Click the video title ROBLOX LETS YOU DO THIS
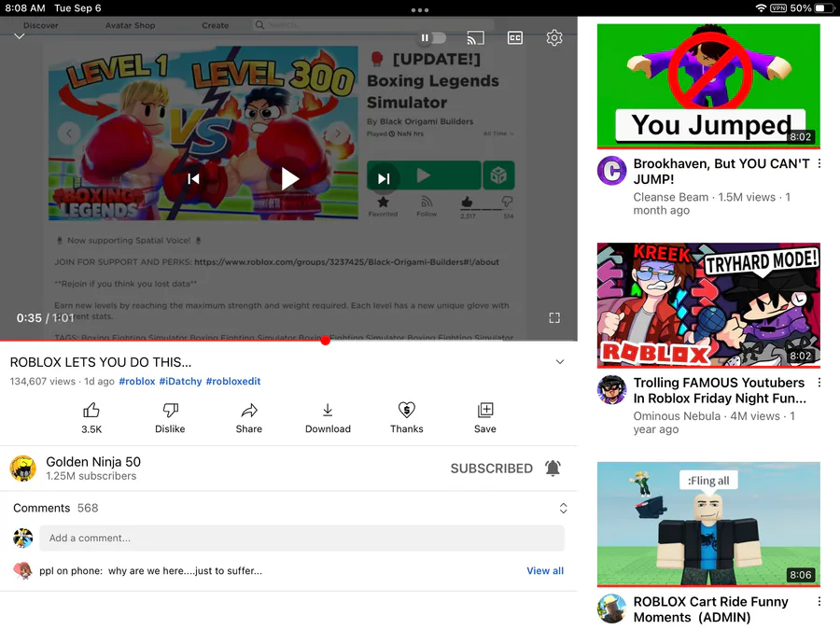Viewport: 840px width, 630px height. pos(101,362)
